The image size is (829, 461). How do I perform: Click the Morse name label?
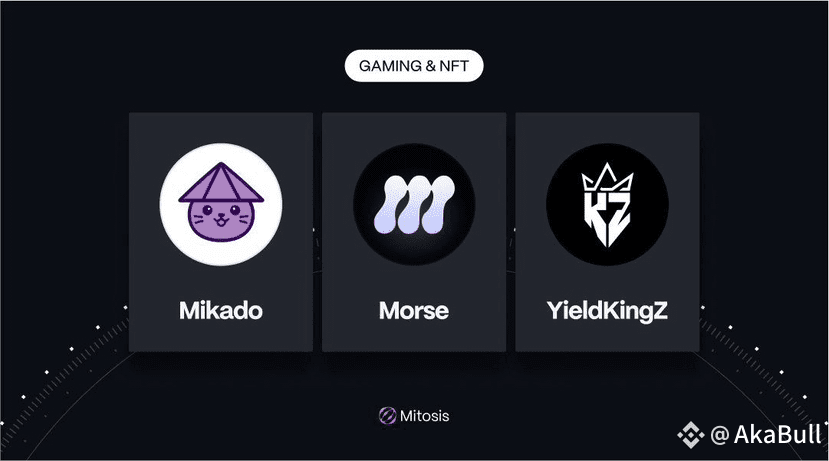point(414,310)
